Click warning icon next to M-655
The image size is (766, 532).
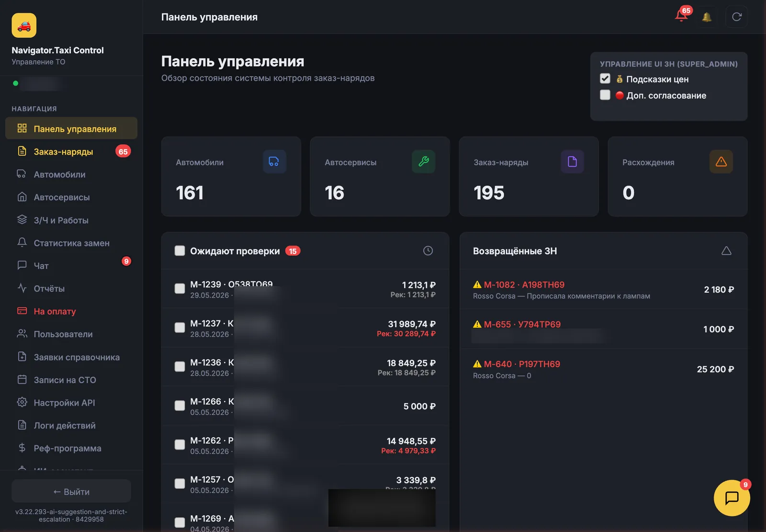tap(477, 324)
